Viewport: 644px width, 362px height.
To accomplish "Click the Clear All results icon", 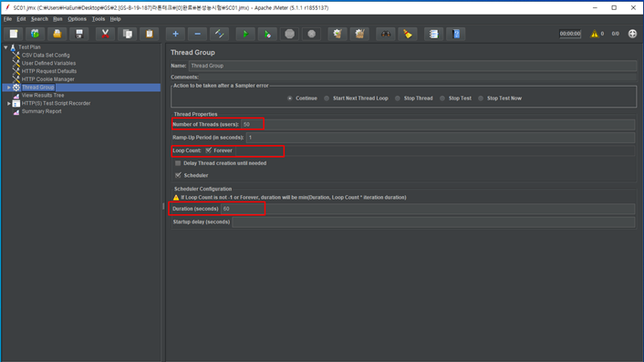I will tap(359, 34).
